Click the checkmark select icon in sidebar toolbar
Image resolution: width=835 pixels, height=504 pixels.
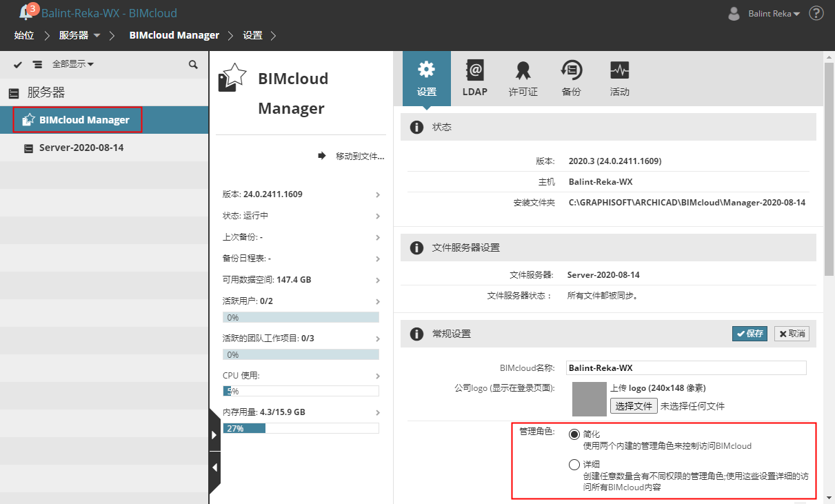point(18,64)
